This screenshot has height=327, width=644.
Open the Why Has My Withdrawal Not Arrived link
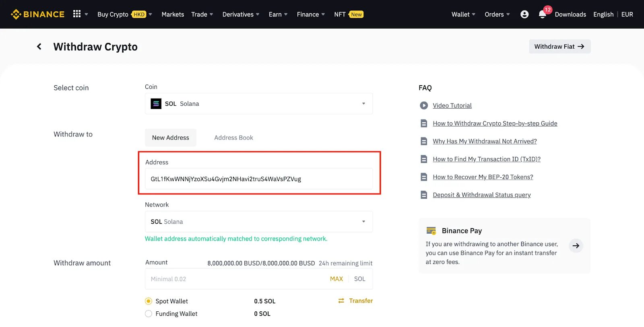pos(485,141)
